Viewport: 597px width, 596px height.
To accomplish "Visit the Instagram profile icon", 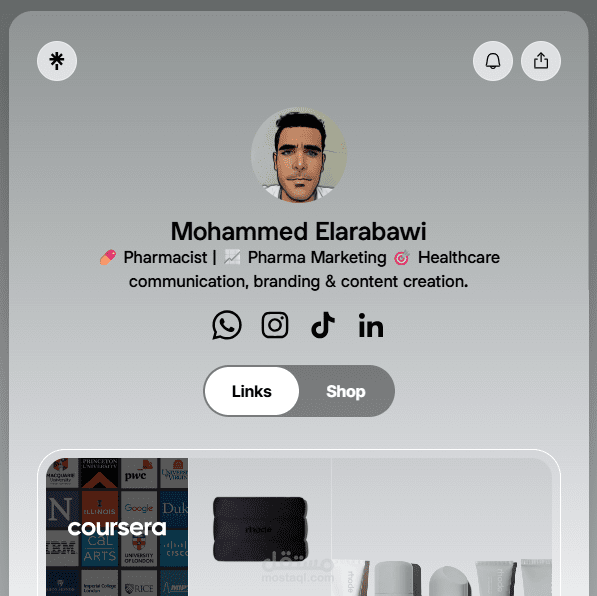I will coord(275,325).
